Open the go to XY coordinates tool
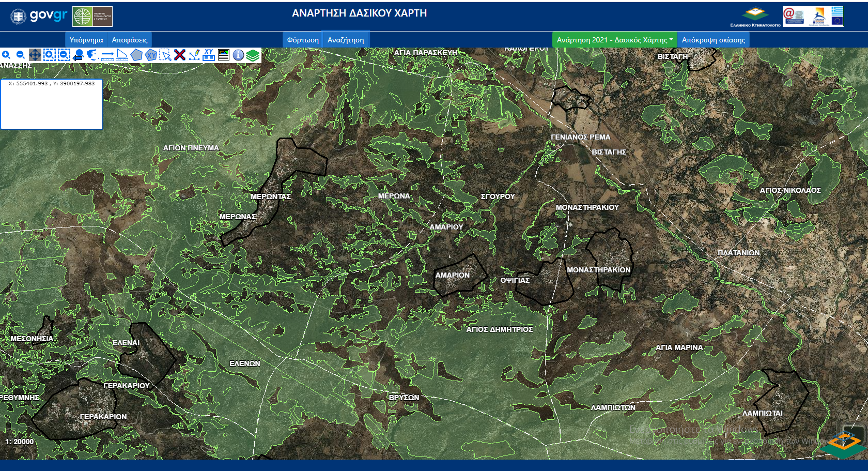 [x=209, y=55]
